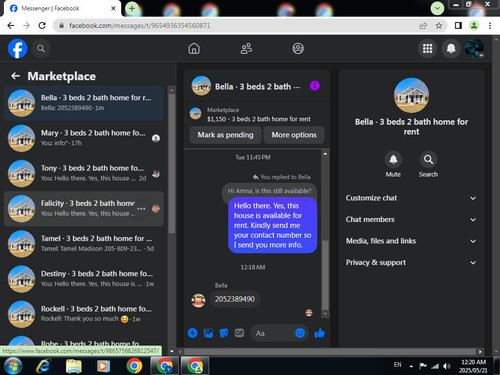
Task: Open Windows Explorer folder in taskbar
Action: 74,366
